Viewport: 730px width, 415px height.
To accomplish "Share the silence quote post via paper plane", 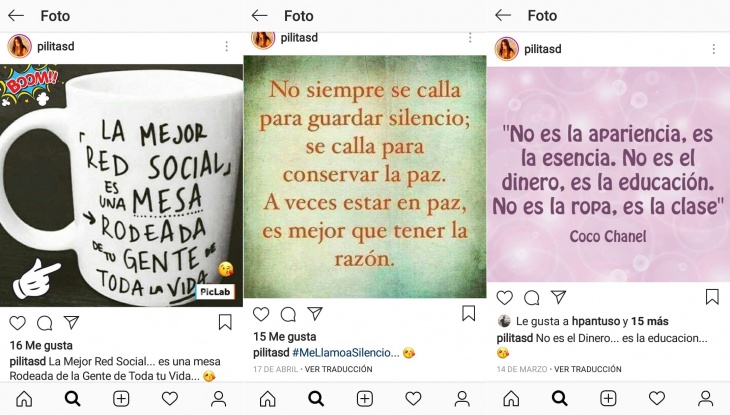I will click(315, 313).
